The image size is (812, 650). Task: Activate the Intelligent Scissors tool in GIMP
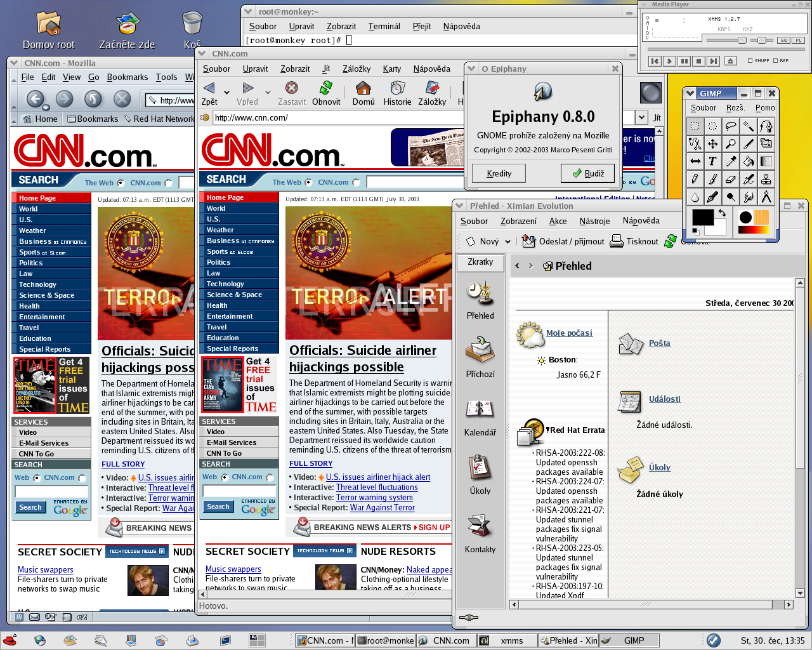click(x=695, y=143)
